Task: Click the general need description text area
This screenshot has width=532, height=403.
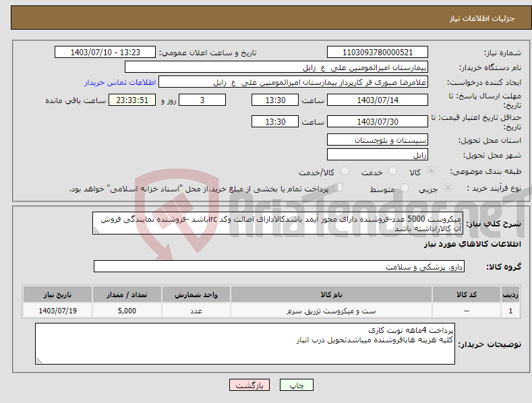Action: 278,223
